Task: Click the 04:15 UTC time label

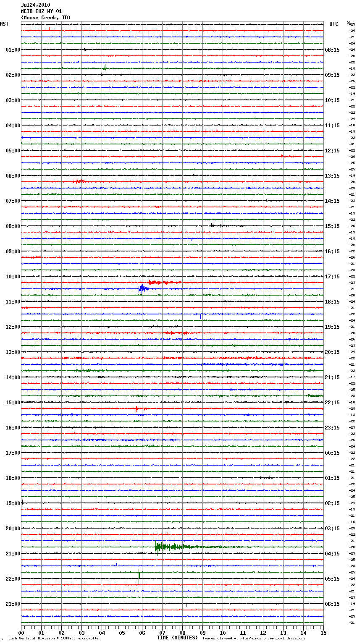Action: click(x=332, y=554)
